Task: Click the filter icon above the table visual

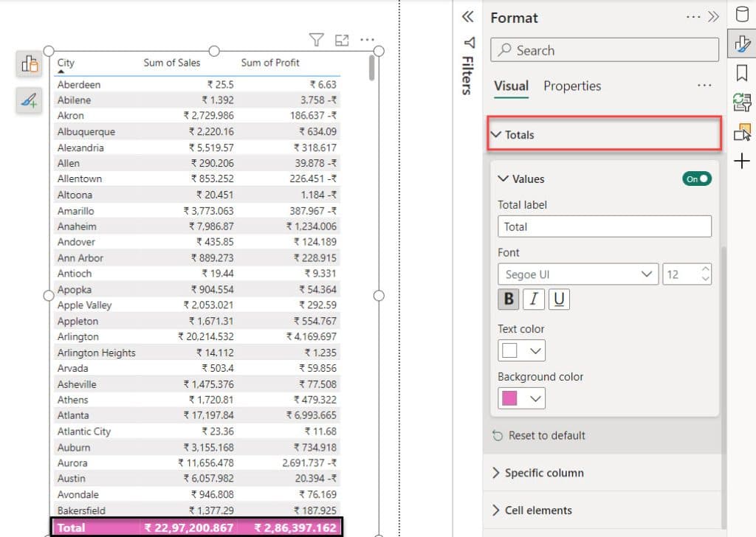Action: click(x=316, y=40)
